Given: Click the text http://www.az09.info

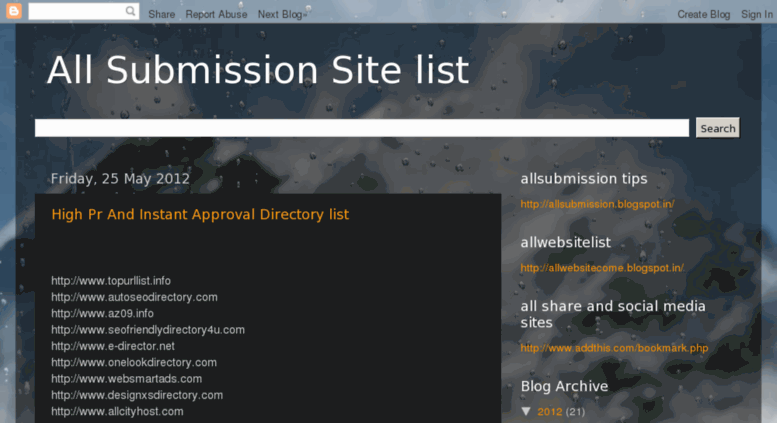Looking at the screenshot, I should pyautogui.click(x=102, y=314).
